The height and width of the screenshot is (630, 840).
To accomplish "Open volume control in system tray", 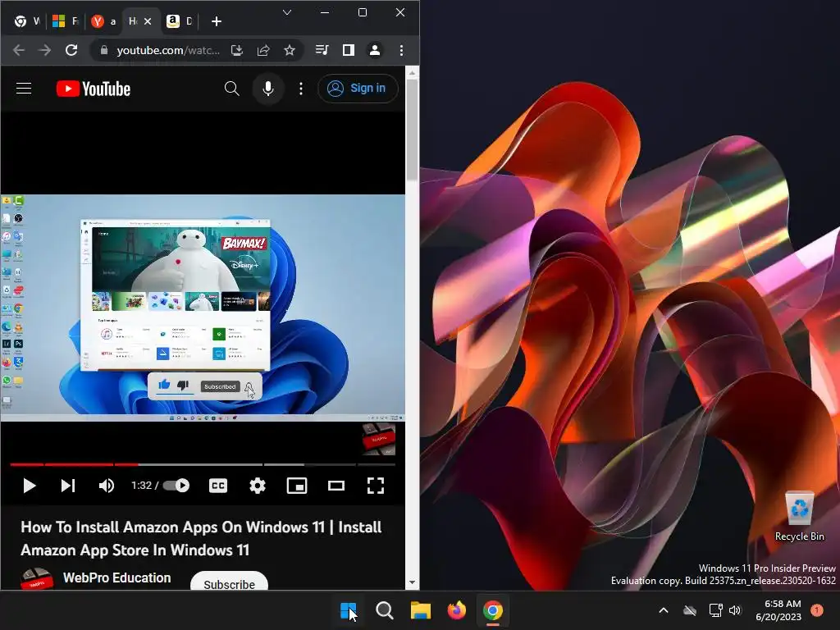I will [735, 610].
